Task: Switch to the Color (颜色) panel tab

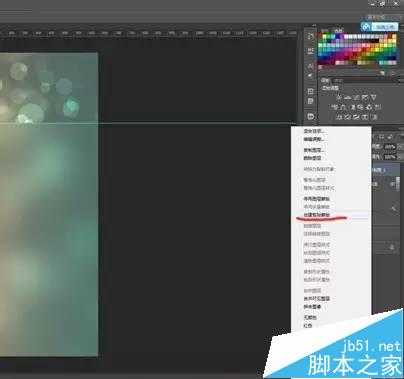Action: click(x=325, y=31)
